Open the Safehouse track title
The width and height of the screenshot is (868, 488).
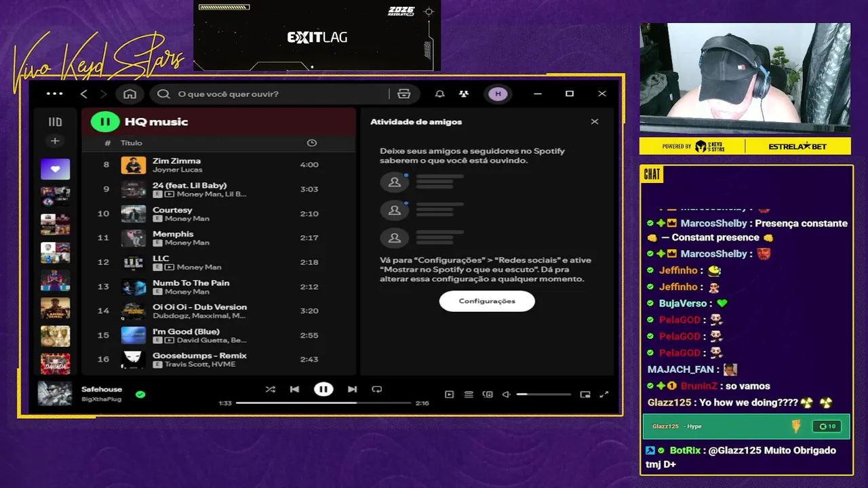(x=102, y=390)
